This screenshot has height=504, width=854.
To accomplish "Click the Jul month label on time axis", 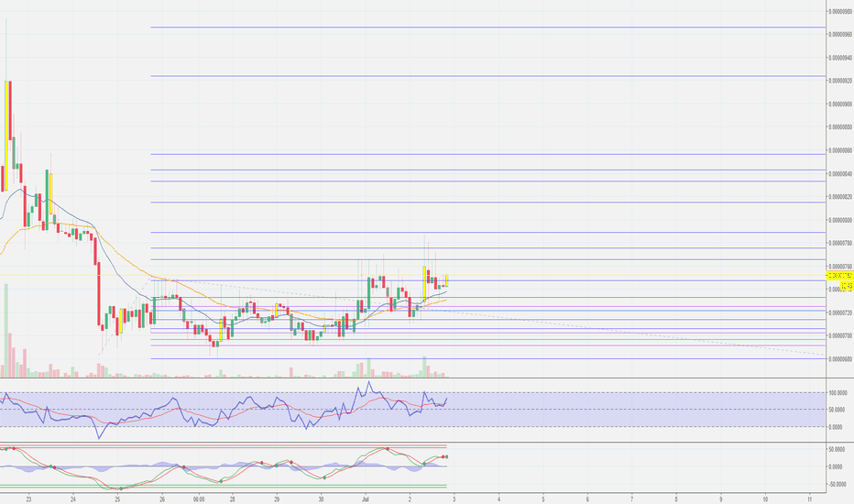I will 366,499.
